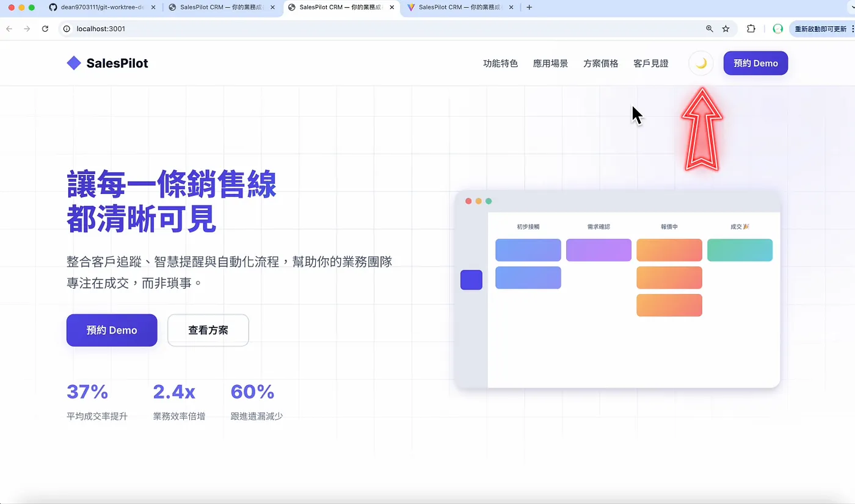Click the 讓每一條銷售線 headline
Screen dimensions: 855x504
[x=172, y=184]
